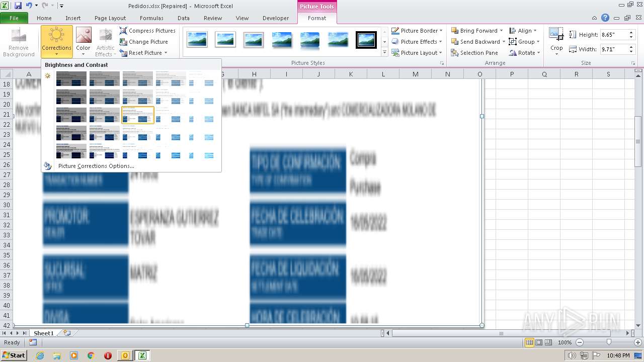Open Internet Explorer from taskbar

tap(40, 355)
